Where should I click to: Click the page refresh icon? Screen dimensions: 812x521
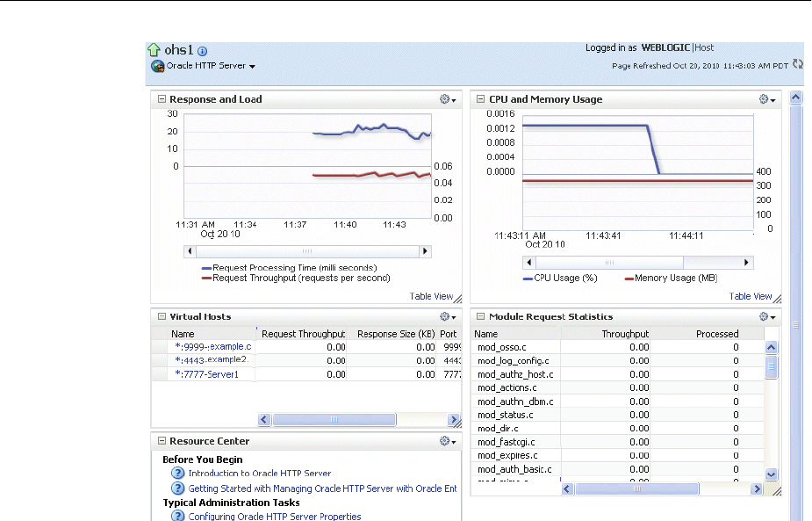tap(797, 64)
